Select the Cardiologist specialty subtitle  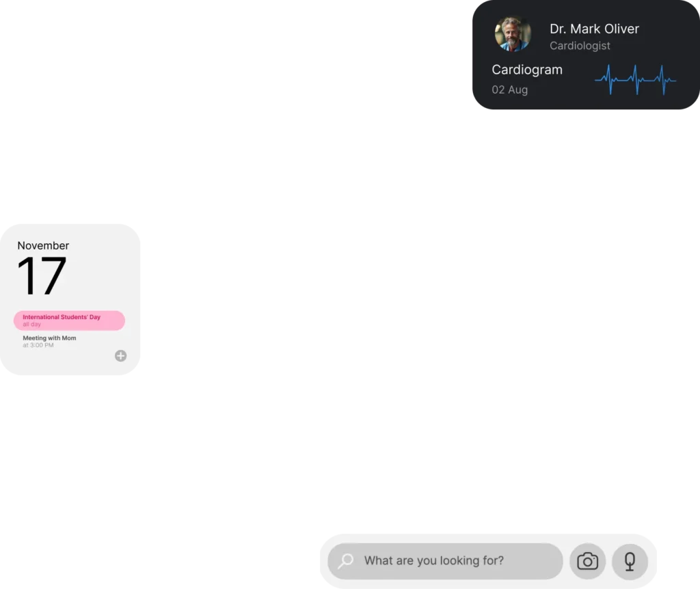pyautogui.click(x=580, y=46)
